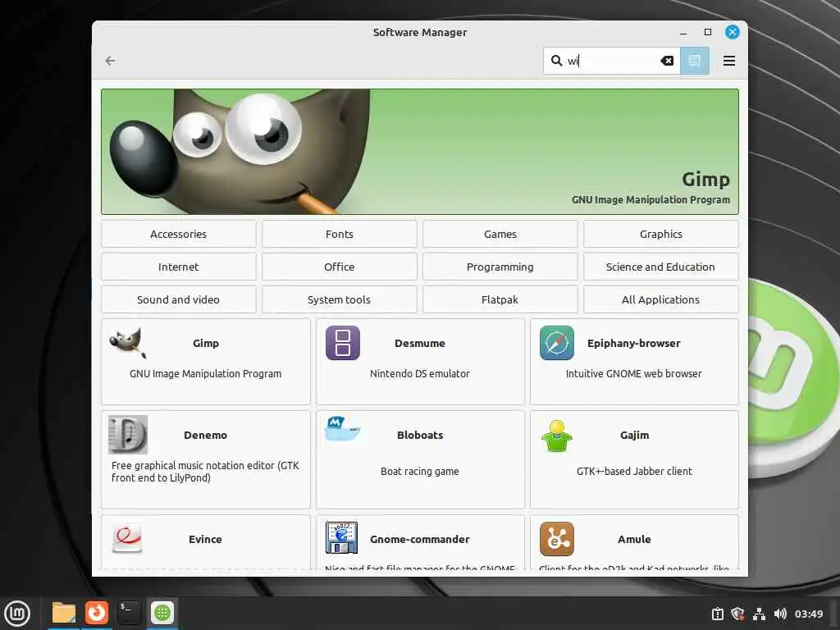This screenshot has width=840, height=630.
Task: Launch Firefox from the taskbar
Action: click(97, 613)
